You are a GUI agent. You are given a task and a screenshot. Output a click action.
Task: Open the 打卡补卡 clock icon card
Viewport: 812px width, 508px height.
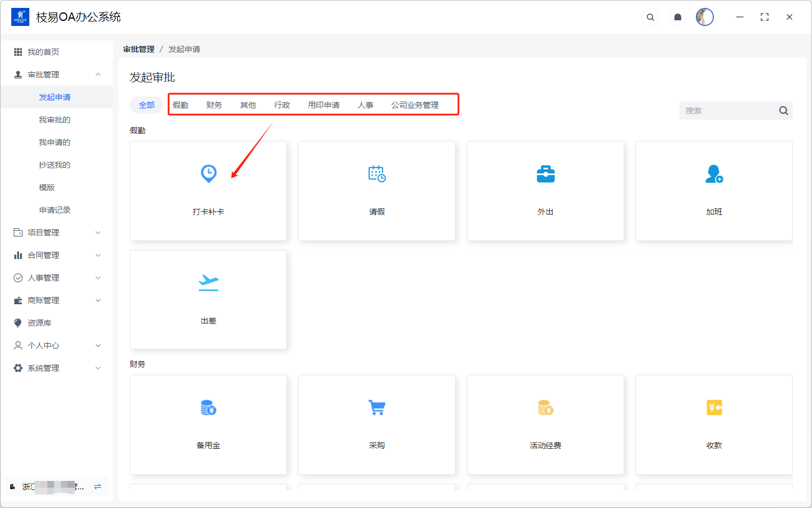tap(209, 173)
